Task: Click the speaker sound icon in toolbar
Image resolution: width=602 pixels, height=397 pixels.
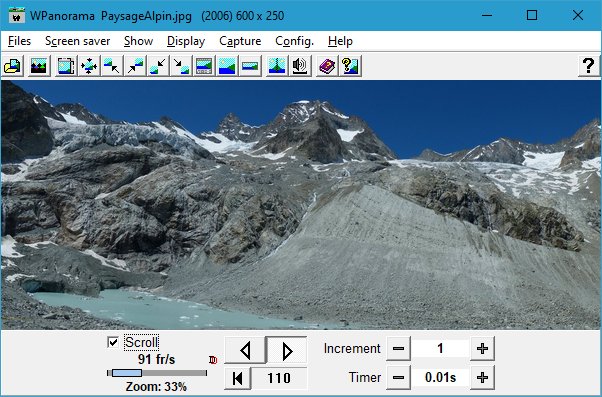Action: [x=300, y=66]
